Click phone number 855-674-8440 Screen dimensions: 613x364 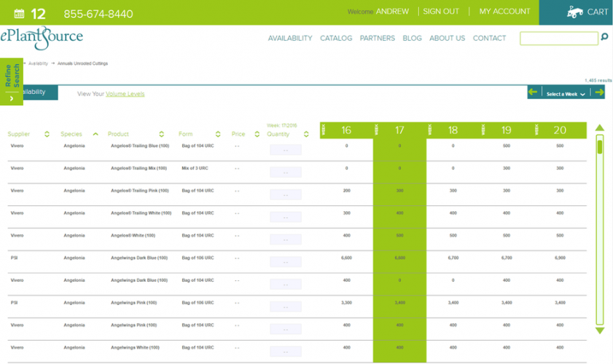(98, 14)
